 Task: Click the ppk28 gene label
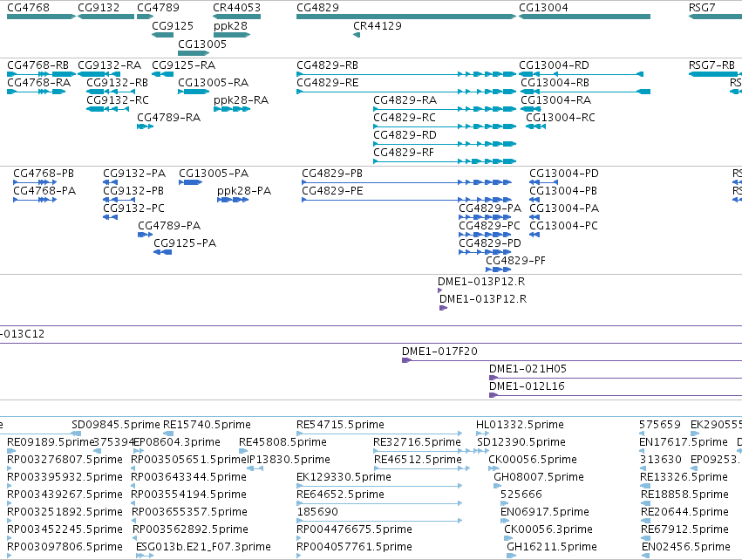coord(230,25)
